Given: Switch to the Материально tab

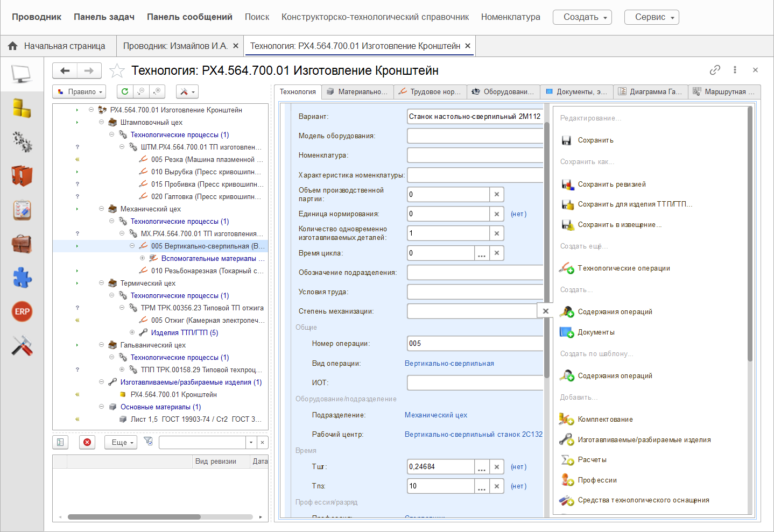Looking at the screenshot, I should [357, 92].
